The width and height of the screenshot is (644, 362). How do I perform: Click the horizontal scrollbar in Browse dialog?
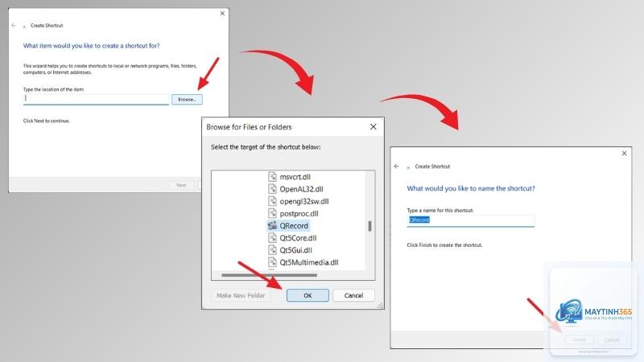(x=270, y=275)
